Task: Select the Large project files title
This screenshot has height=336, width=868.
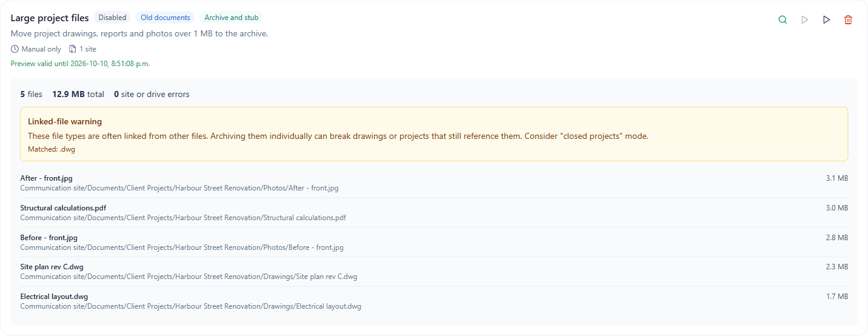Action: 50,18
